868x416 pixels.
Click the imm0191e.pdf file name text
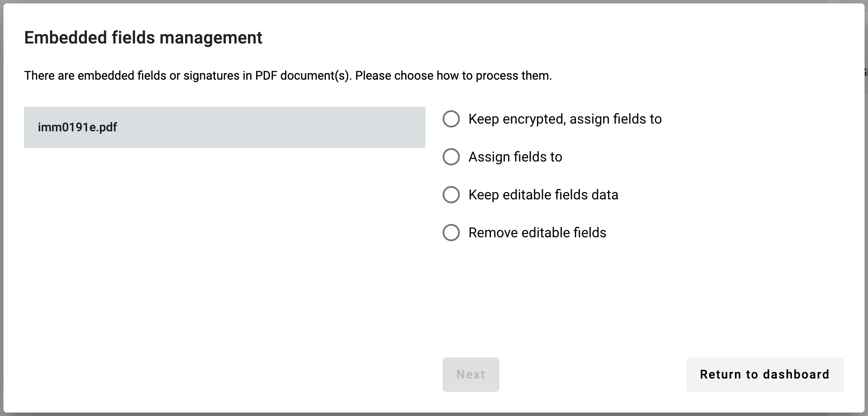pyautogui.click(x=77, y=127)
